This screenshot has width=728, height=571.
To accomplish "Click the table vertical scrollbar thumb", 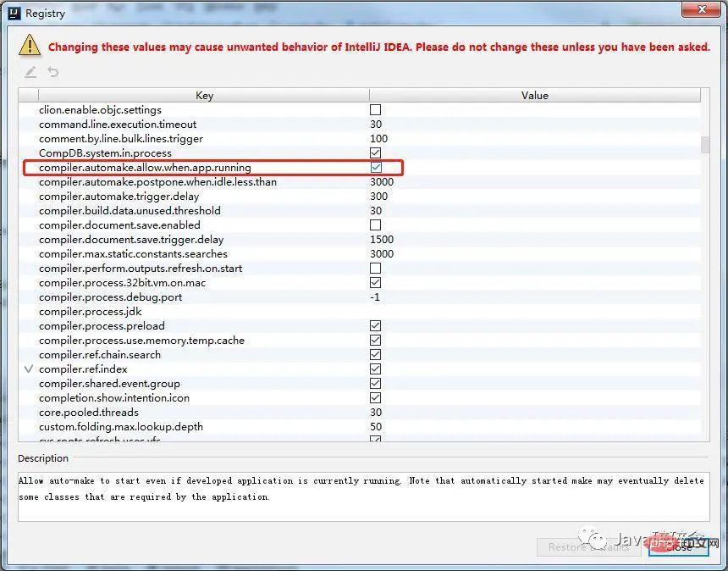I will coord(705,145).
